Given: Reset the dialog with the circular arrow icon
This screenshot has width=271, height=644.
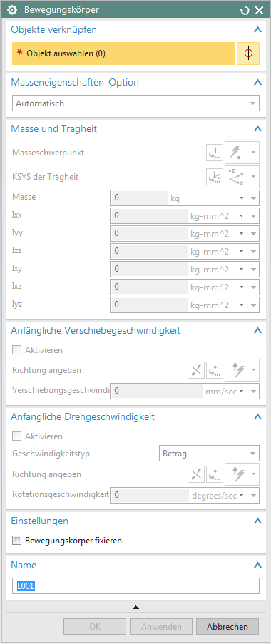Looking at the screenshot, I should point(245,11).
